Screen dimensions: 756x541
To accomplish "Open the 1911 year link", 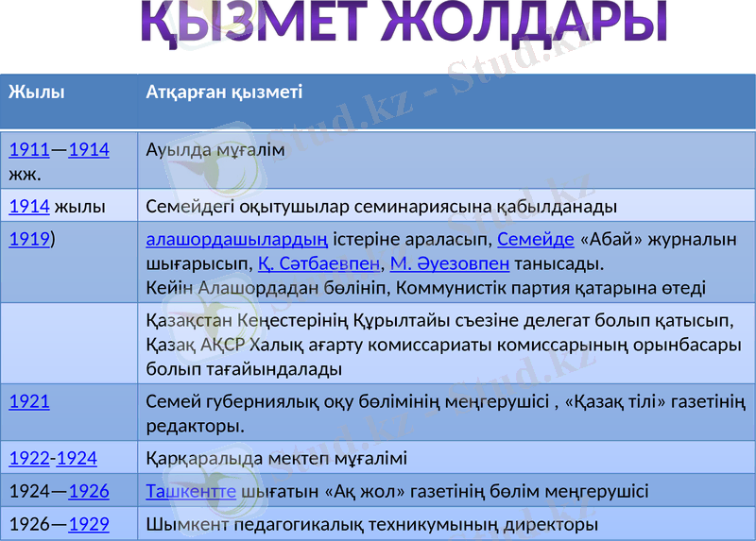I will pos(29,150).
